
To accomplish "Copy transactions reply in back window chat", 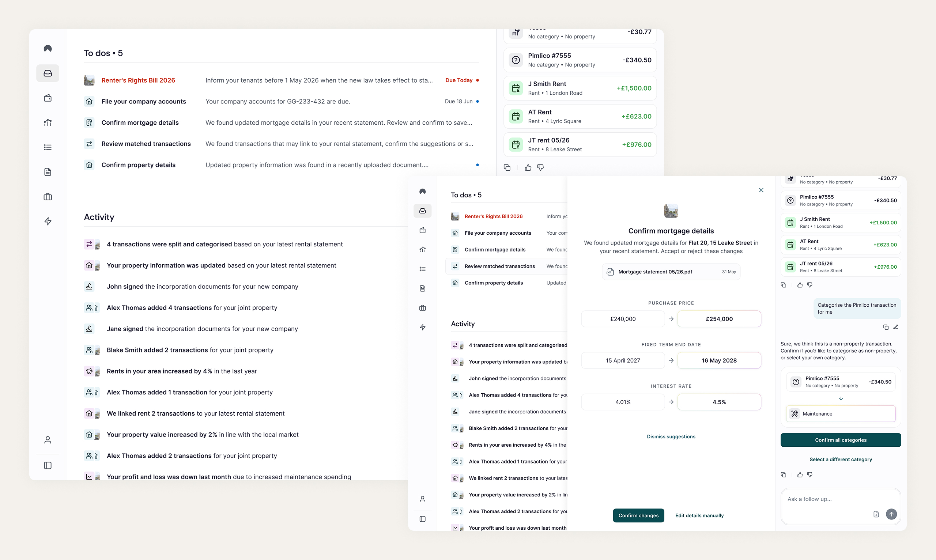I will 507,167.
